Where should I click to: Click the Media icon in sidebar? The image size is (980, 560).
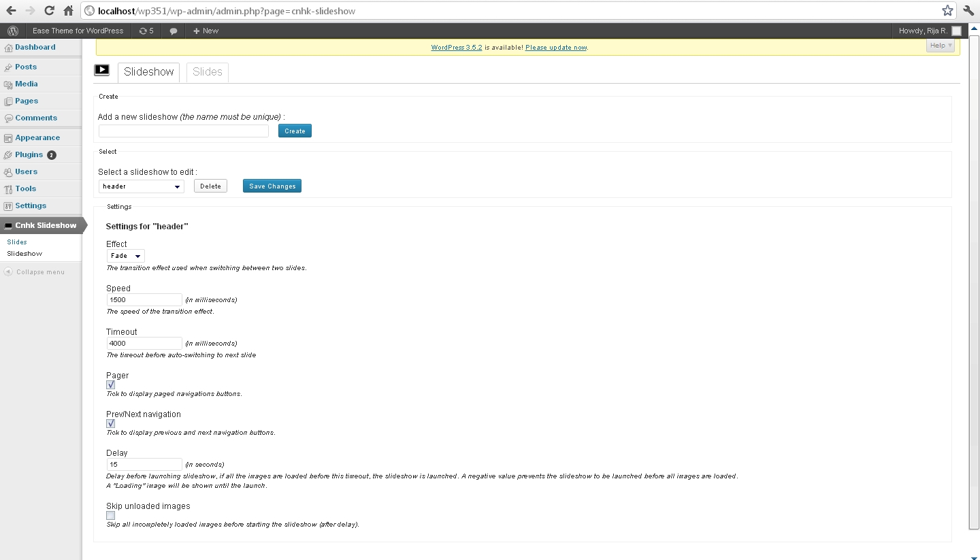pyautogui.click(x=8, y=84)
